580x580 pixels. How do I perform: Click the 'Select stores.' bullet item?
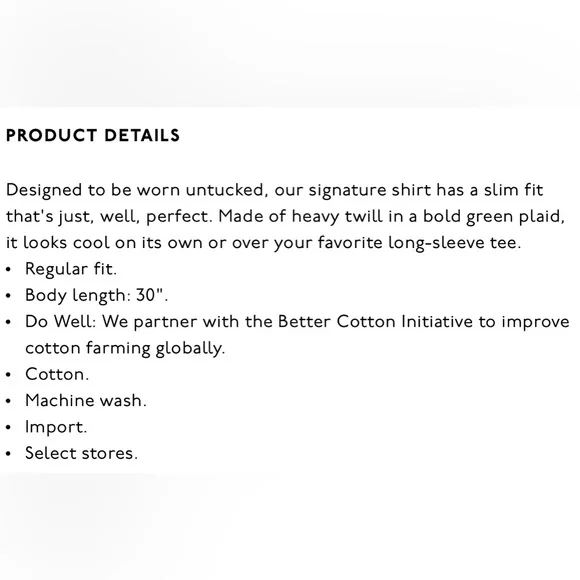click(81, 453)
